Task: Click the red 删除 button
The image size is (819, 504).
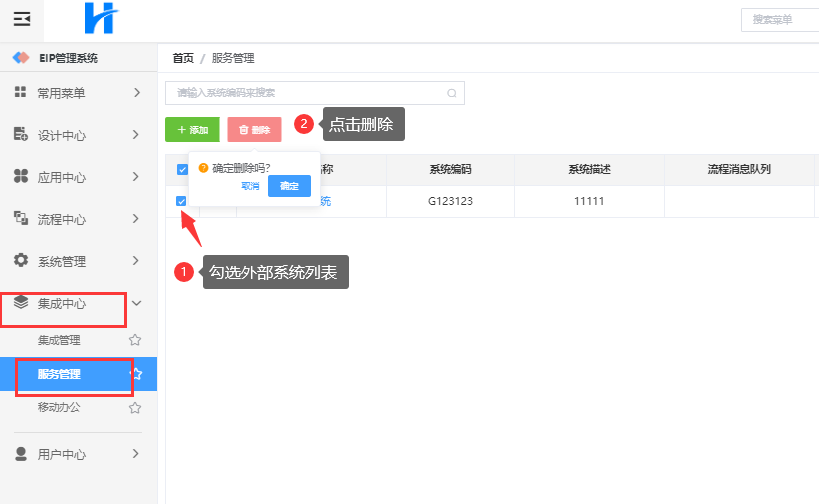Action: tap(254, 130)
